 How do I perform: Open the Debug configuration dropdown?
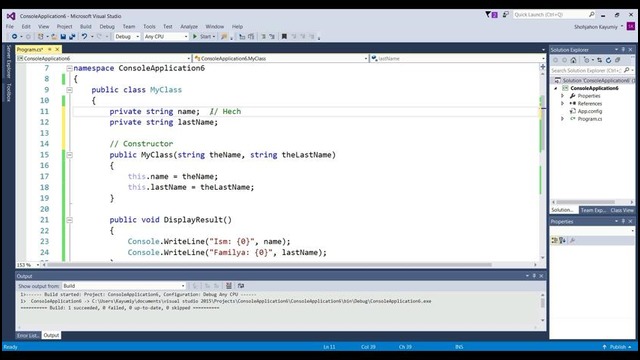pos(127,36)
